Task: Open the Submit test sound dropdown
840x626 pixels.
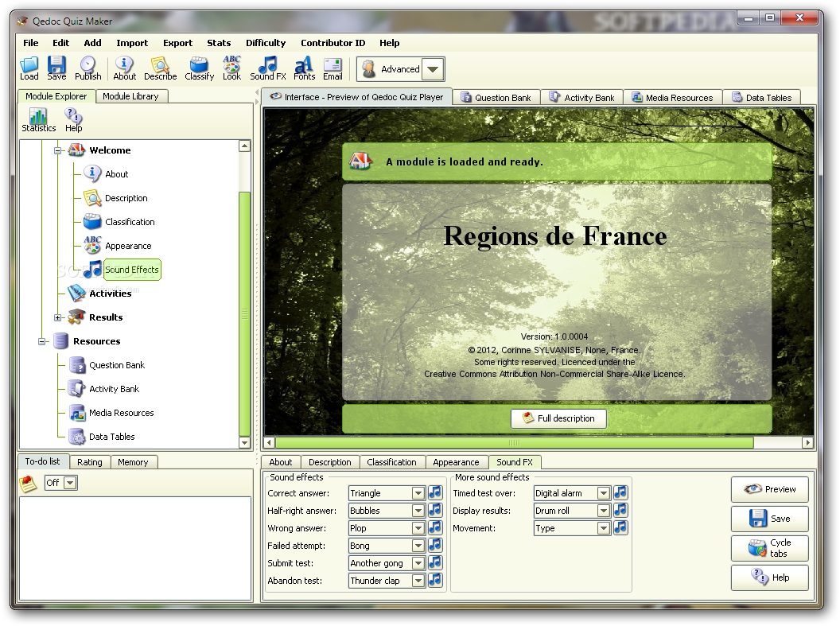Action: pyautogui.click(x=418, y=563)
